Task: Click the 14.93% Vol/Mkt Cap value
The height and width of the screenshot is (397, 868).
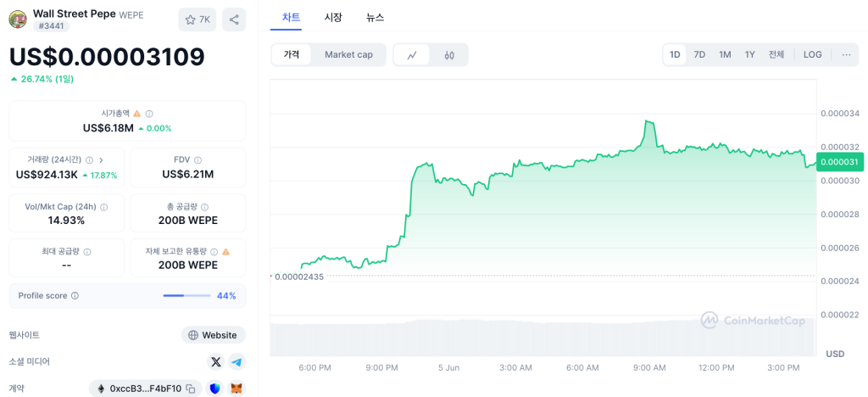Action: click(66, 221)
